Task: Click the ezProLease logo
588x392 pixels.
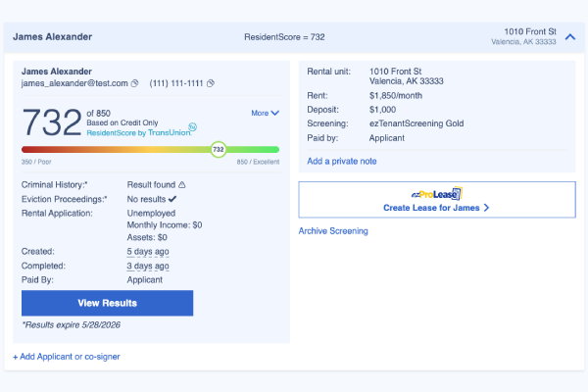Action: click(x=437, y=194)
